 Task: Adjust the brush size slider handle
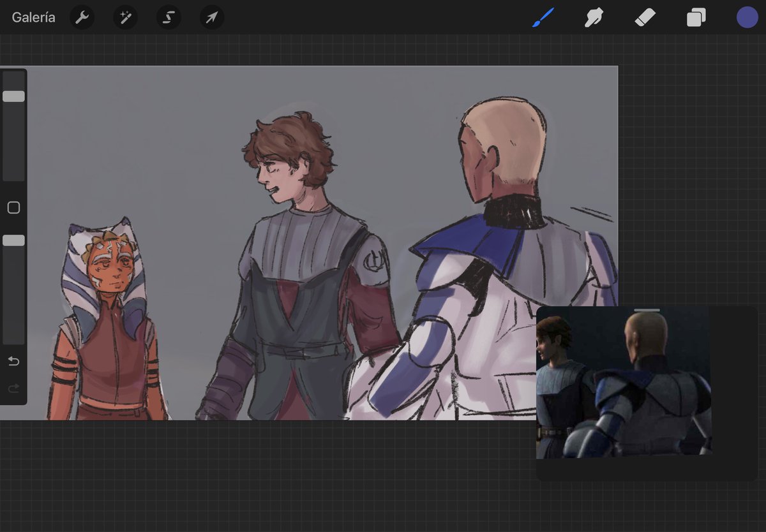[x=13, y=96]
